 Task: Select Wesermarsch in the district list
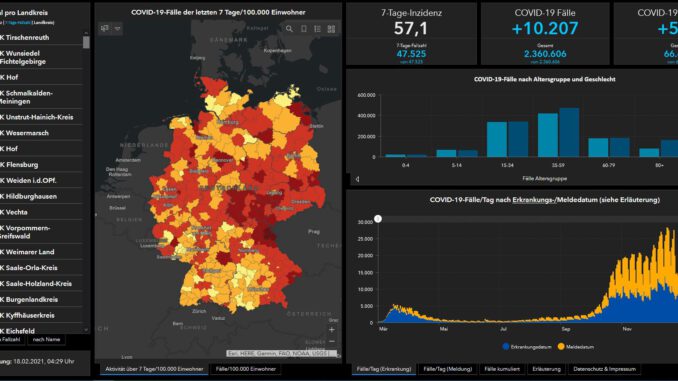[41, 133]
